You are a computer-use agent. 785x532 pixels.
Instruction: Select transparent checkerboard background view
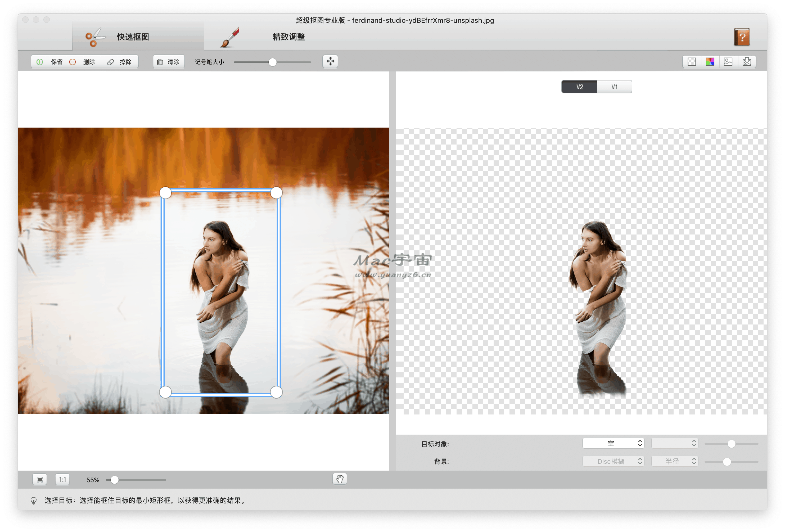click(691, 62)
